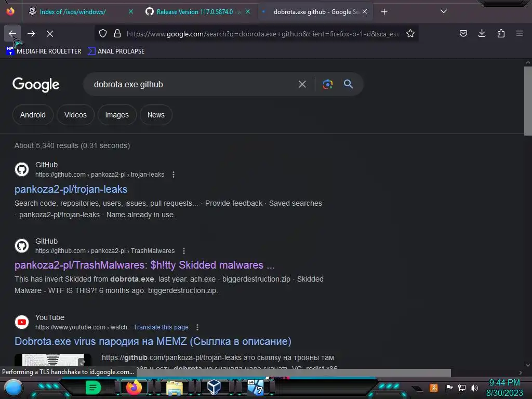The height and width of the screenshot is (399, 532).
Task: Open the tracking protection shield icon
Action: [103, 33]
